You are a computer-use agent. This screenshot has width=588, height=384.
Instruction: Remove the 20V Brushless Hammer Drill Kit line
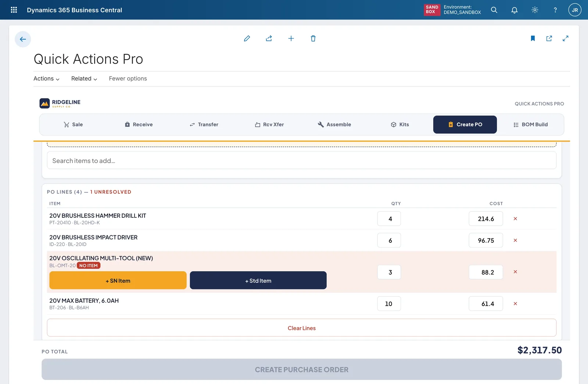click(515, 218)
